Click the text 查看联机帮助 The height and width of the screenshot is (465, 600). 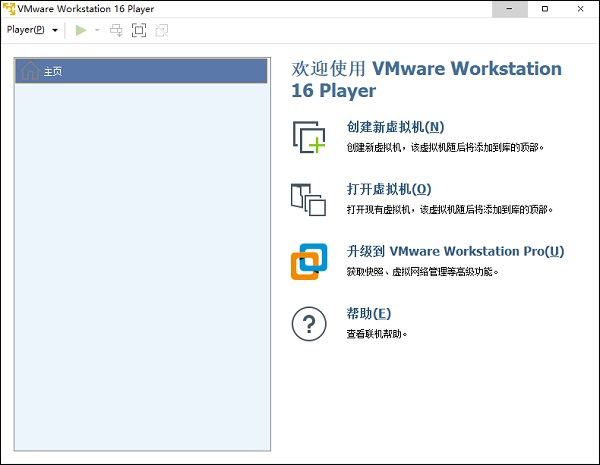pos(377,334)
